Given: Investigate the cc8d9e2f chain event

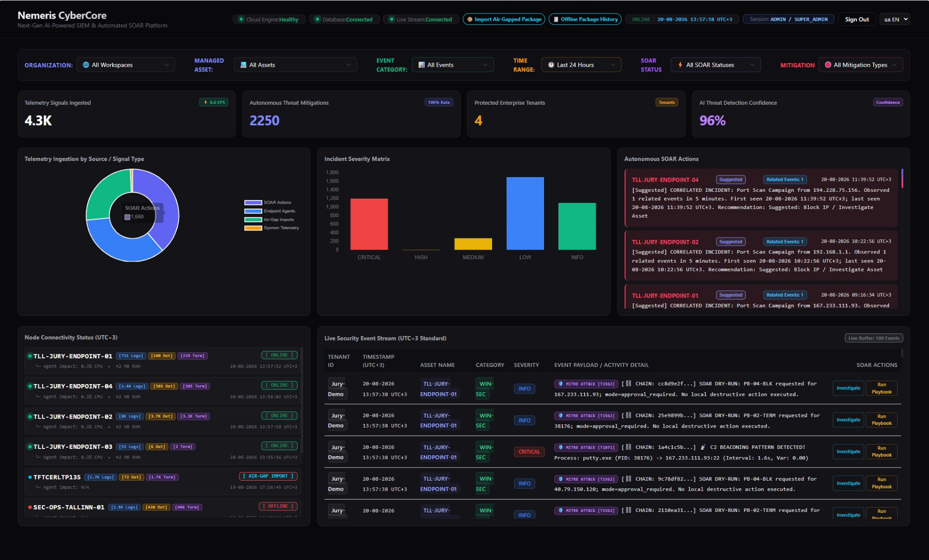Looking at the screenshot, I should (848, 388).
